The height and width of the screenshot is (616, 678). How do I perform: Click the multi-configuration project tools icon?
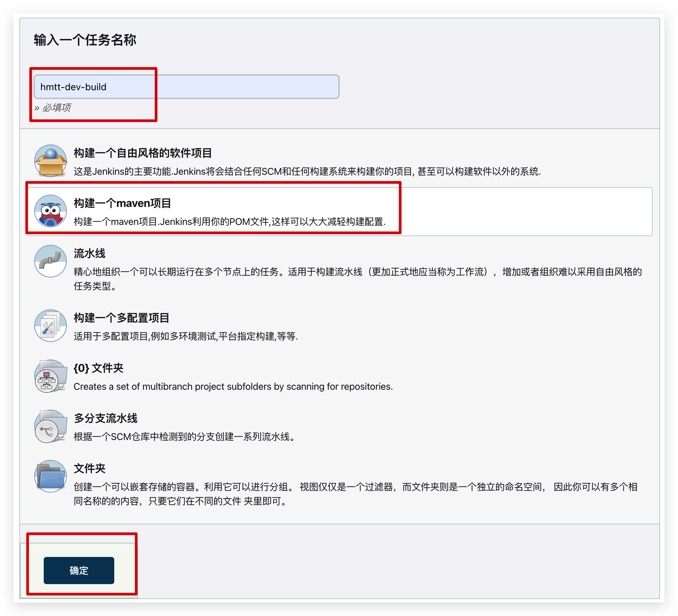51,326
